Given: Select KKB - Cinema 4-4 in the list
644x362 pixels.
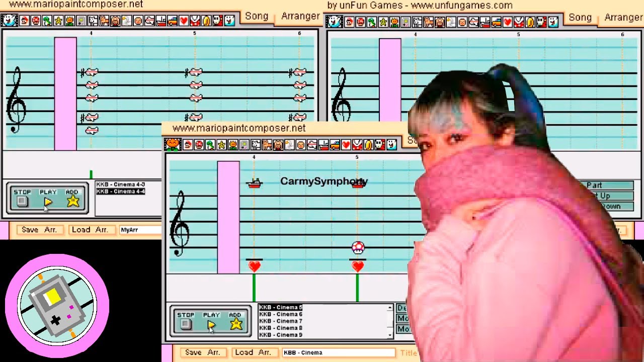Looking at the screenshot, I should click(x=121, y=192).
